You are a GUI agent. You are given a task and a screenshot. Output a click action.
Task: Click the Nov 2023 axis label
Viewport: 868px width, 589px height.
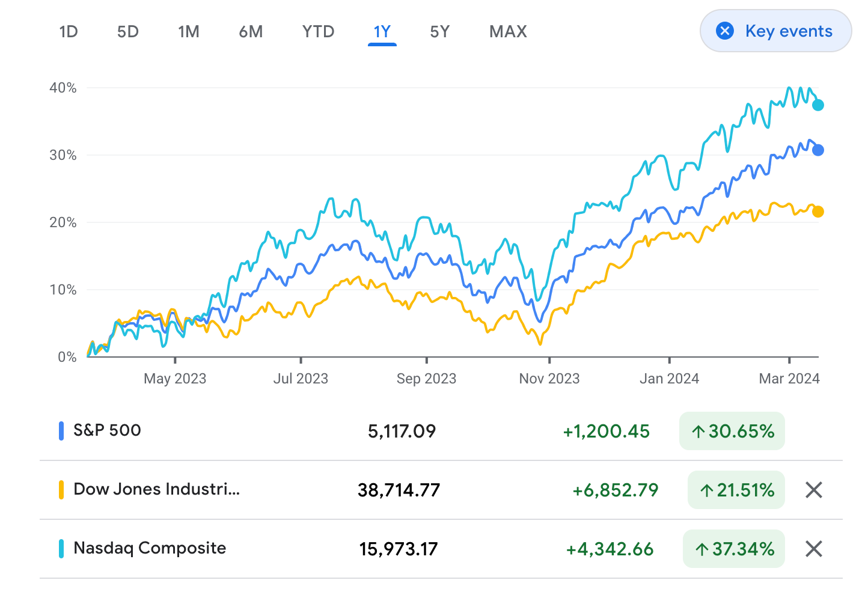(549, 379)
